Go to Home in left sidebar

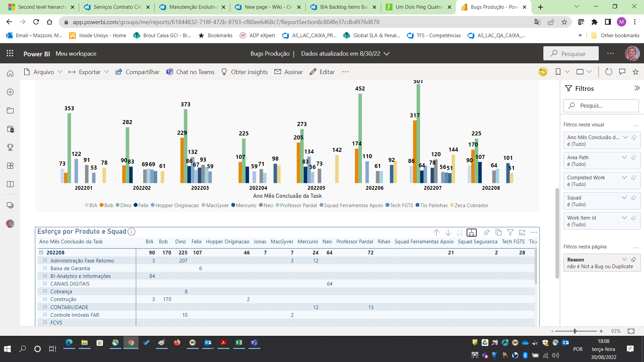[10, 73]
